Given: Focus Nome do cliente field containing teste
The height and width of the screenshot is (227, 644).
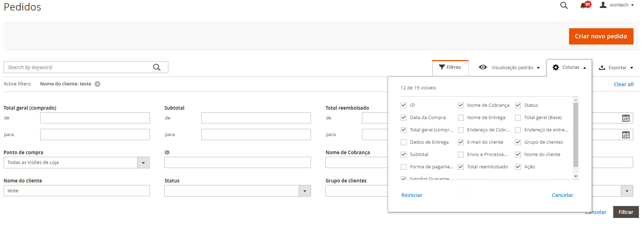Looking at the screenshot, I should (77, 190).
